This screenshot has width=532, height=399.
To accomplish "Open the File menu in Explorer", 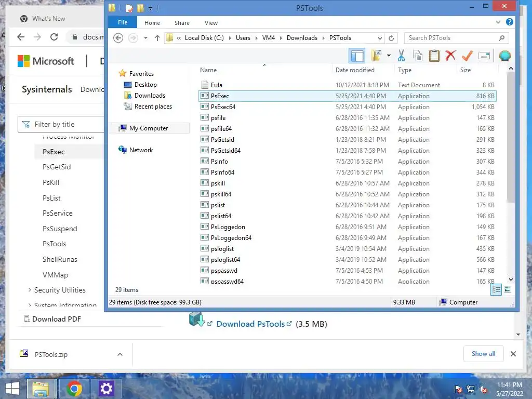I will point(123,22).
